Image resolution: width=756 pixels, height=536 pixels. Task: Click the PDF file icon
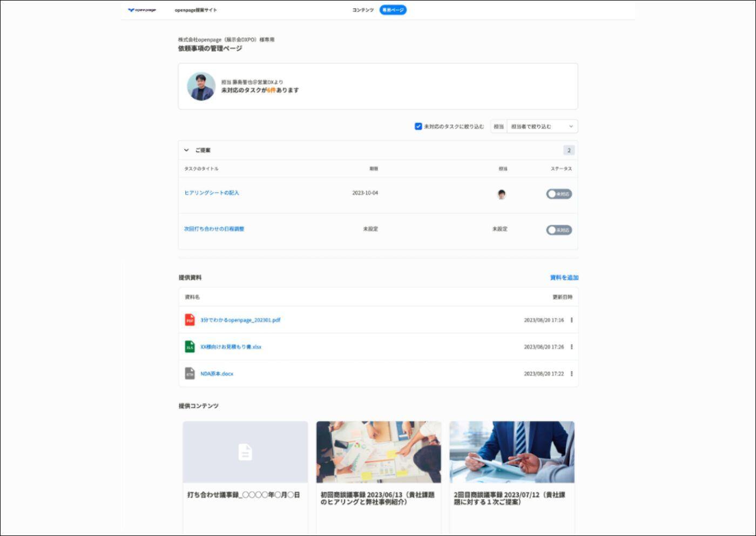(190, 320)
